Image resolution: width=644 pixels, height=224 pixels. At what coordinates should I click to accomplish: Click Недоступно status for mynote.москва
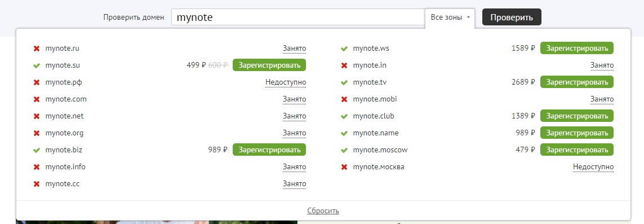pyautogui.click(x=593, y=167)
